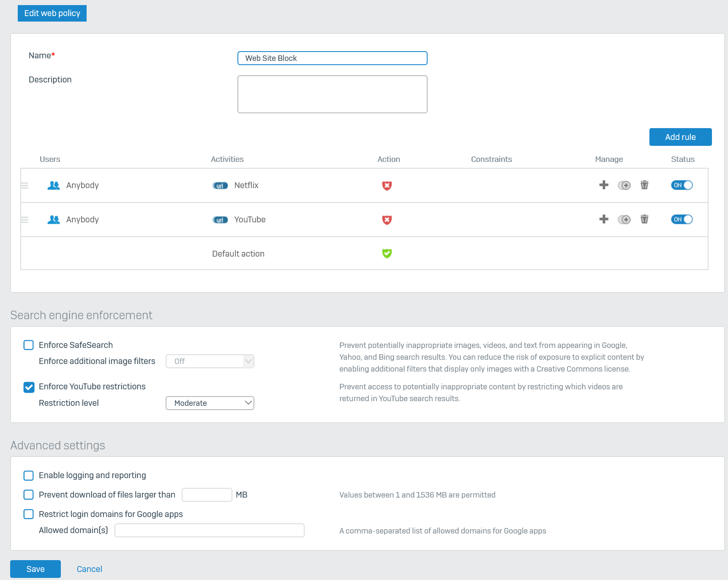Delete the YouTube rule with trash icon
The width and height of the screenshot is (728, 580).
tap(644, 219)
